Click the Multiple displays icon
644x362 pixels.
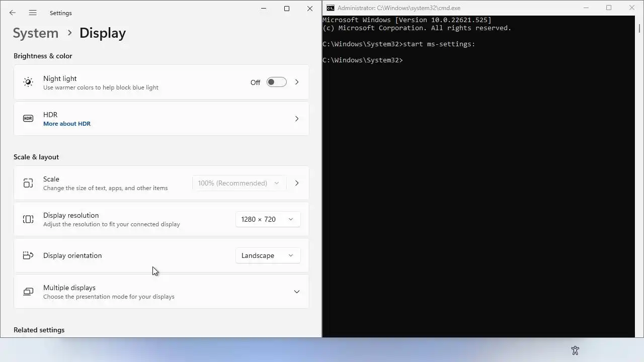[28, 292]
